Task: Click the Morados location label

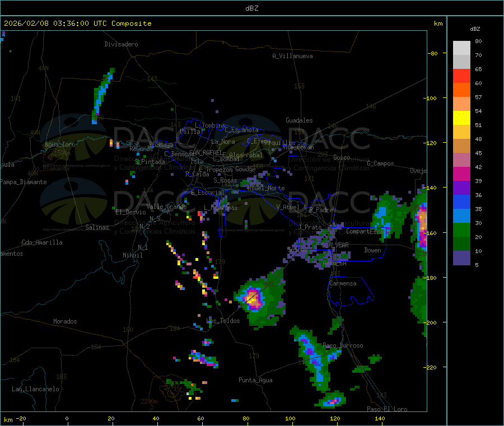Action: tap(65, 321)
